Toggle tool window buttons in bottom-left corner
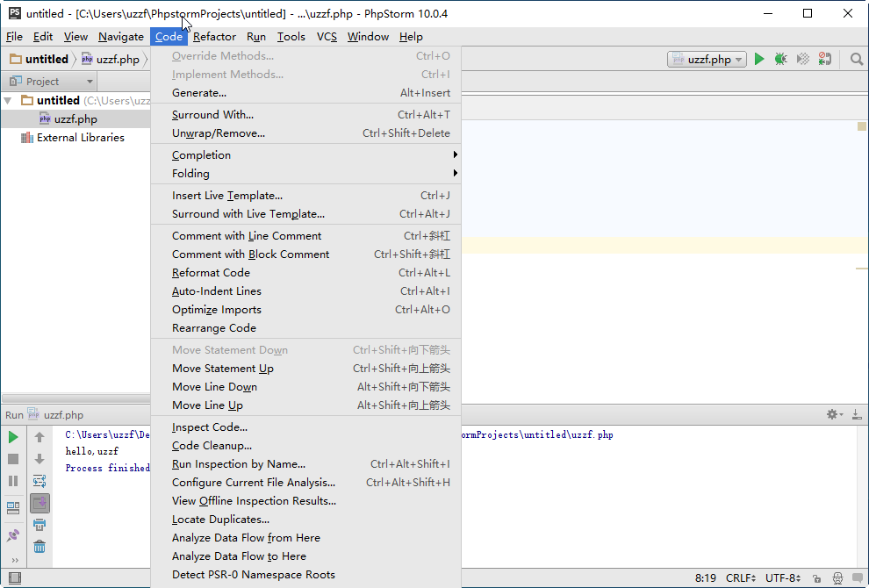This screenshot has width=869, height=588. (x=15, y=578)
